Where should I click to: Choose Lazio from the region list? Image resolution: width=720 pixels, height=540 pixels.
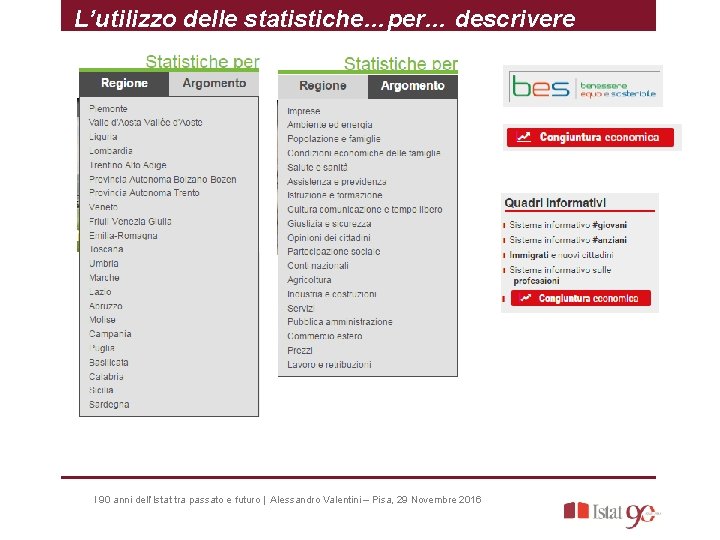coord(100,292)
